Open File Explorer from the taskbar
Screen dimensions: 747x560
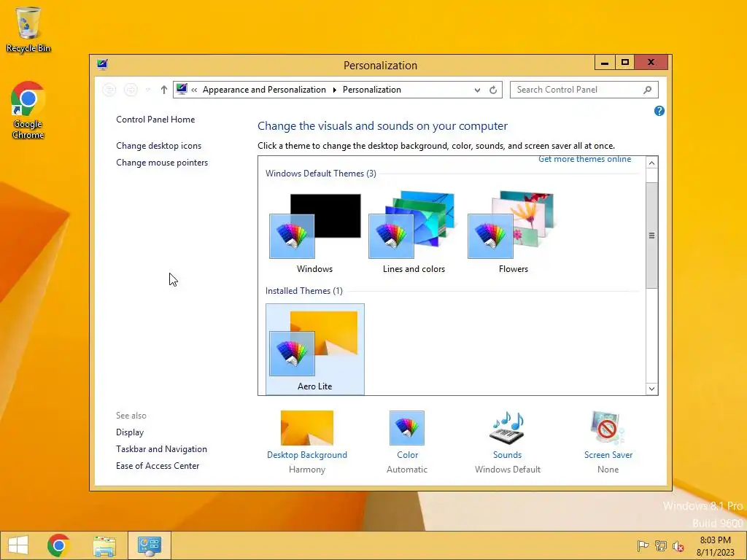(x=104, y=545)
